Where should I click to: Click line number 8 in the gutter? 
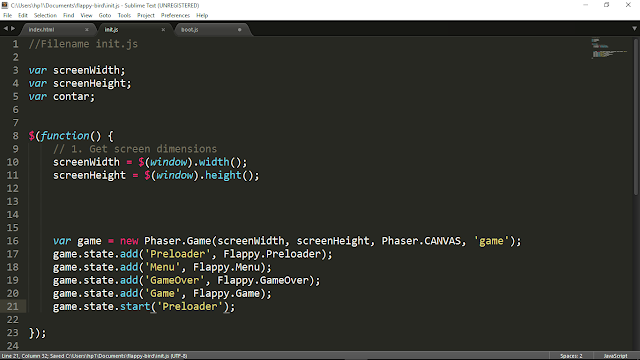15,136
